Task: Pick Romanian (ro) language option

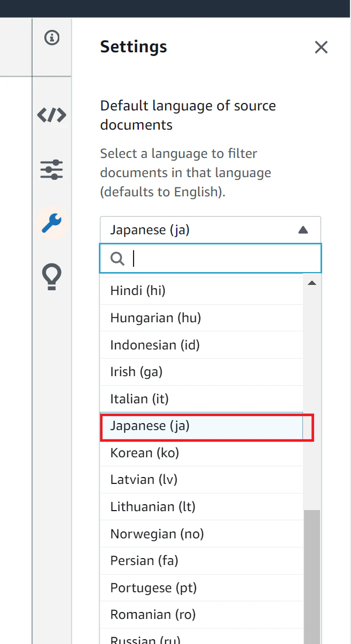Action: click(x=201, y=615)
